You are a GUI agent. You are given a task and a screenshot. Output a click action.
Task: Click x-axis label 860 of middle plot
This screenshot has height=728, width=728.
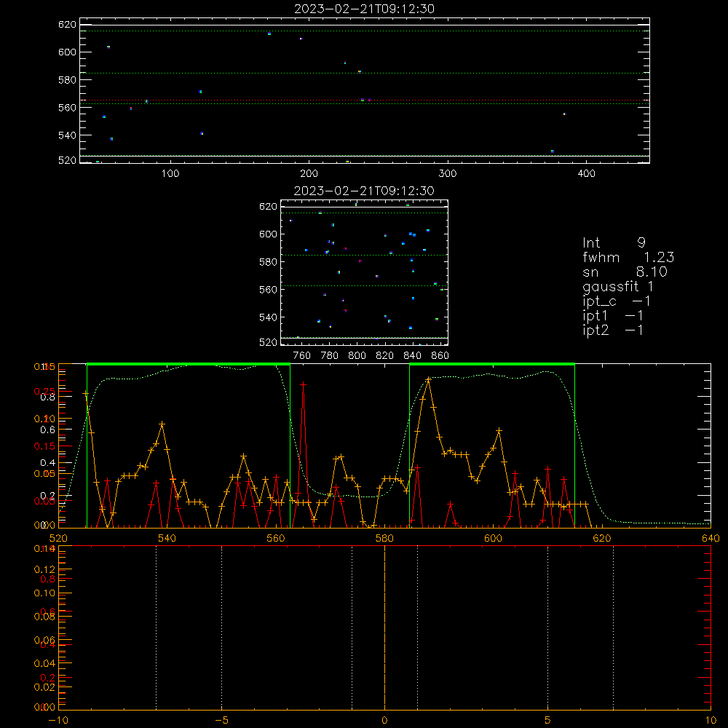coord(440,356)
